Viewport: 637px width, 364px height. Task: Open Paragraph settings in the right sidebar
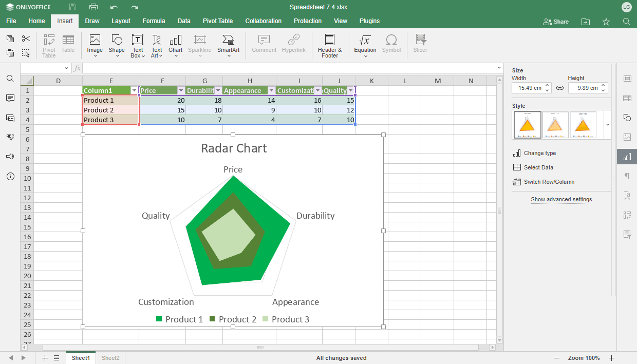point(627,176)
